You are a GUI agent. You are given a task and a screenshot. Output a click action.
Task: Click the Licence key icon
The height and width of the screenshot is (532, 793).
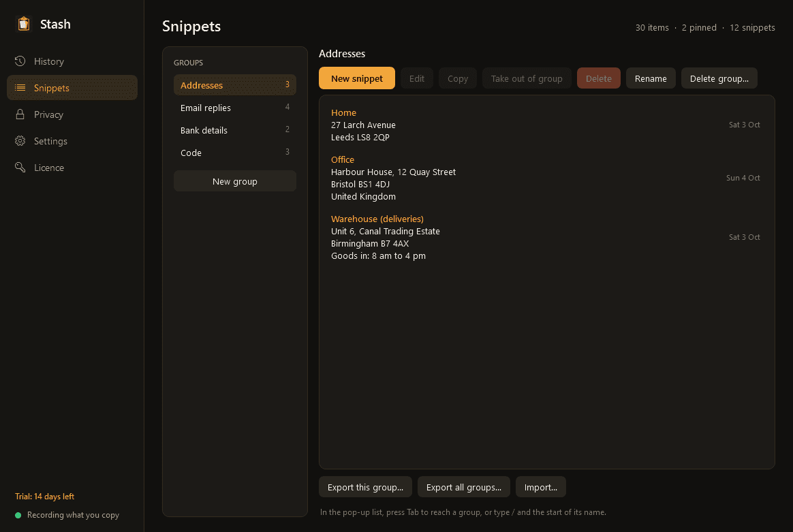(20, 168)
